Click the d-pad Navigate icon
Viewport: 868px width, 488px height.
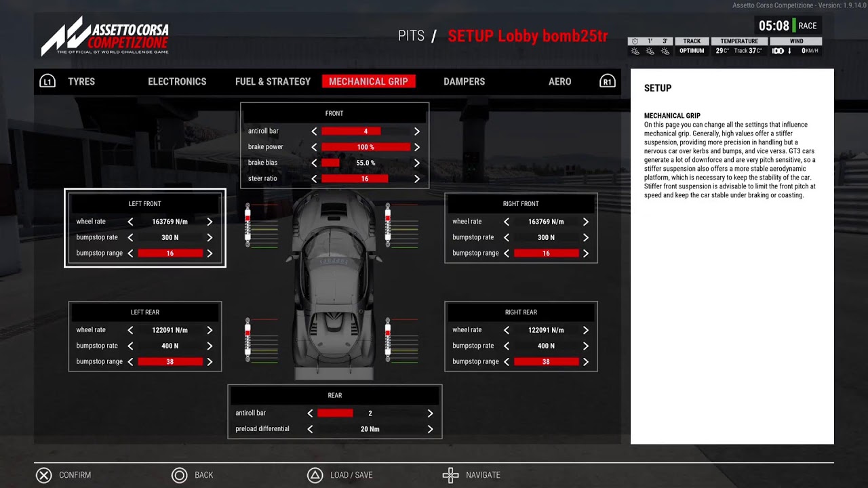(x=451, y=475)
